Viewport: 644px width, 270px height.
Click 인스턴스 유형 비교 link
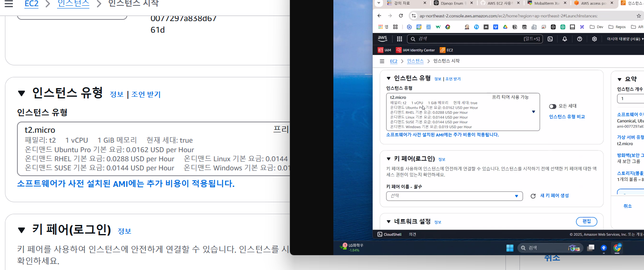point(567,117)
